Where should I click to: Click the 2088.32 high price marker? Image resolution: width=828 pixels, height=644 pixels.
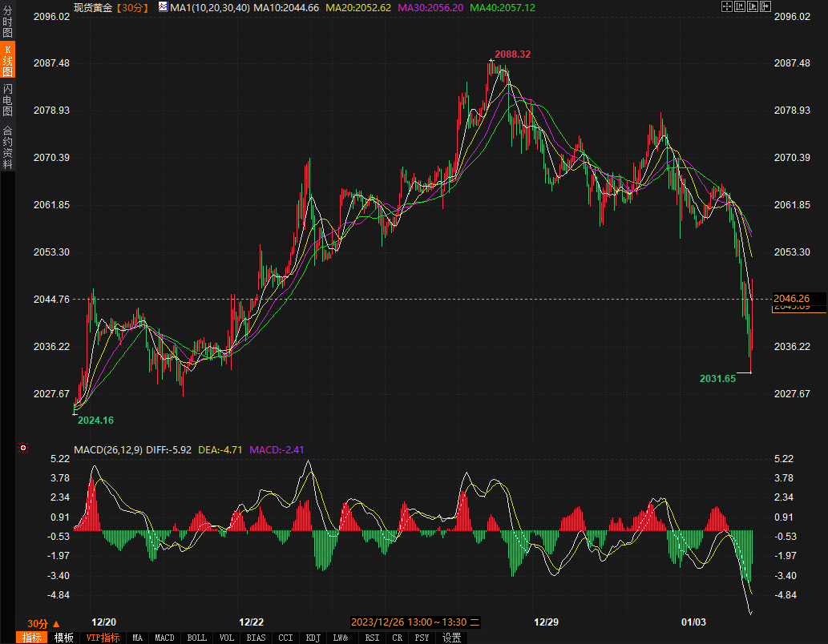point(512,54)
